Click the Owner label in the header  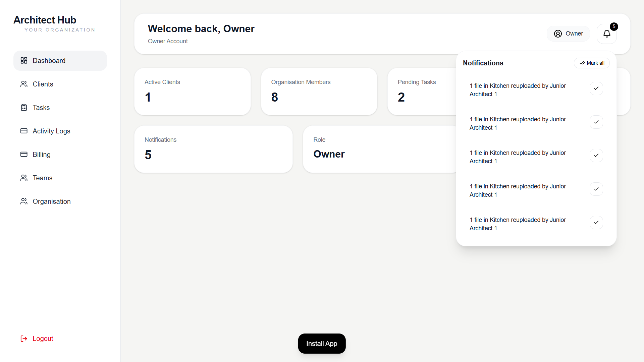574,34
